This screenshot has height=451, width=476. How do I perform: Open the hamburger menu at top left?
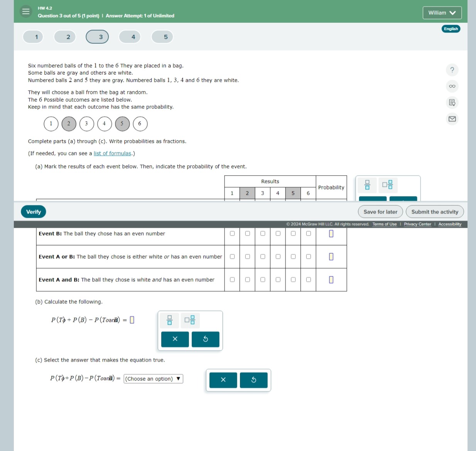(x=25, y=12)
